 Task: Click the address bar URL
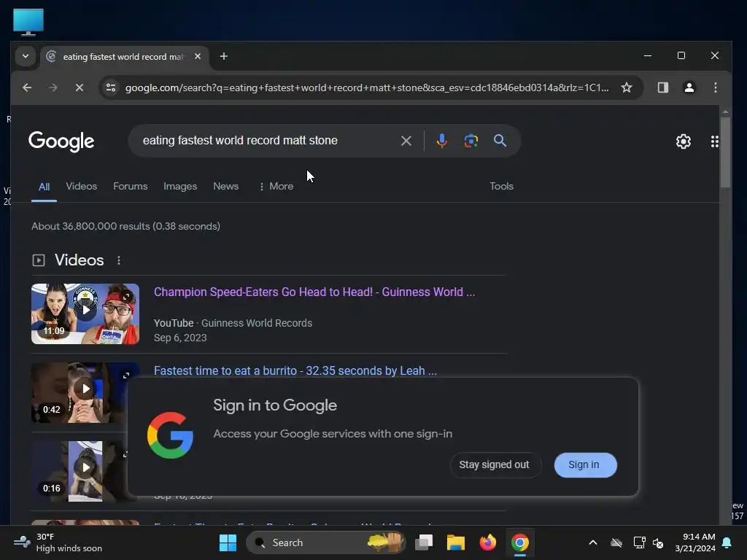point(367,87)
